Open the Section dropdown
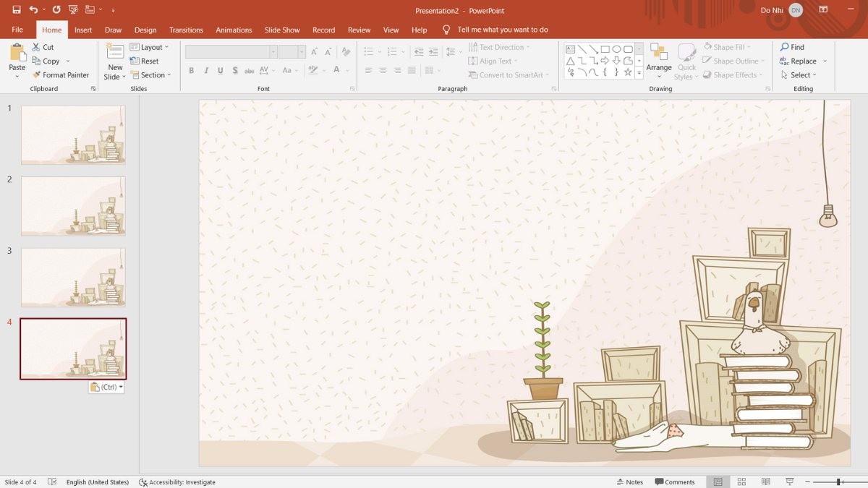Viewport: 868px width, 488px height. coord(150,75)
